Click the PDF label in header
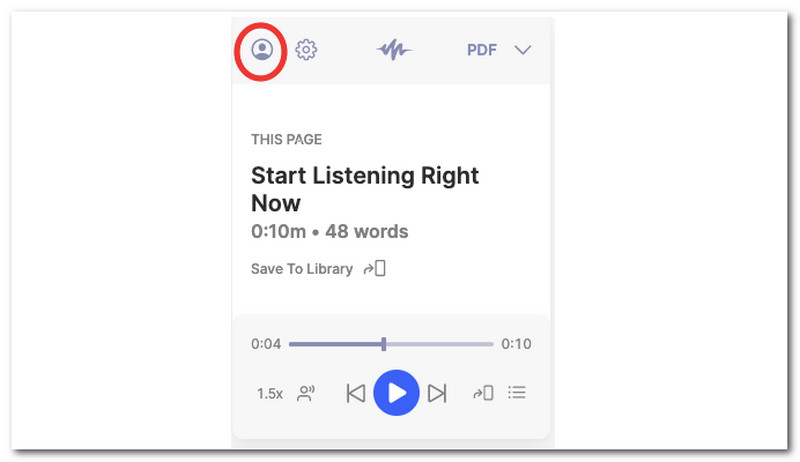Viewport: 800px width, 462px height. [x=482, y=50]
